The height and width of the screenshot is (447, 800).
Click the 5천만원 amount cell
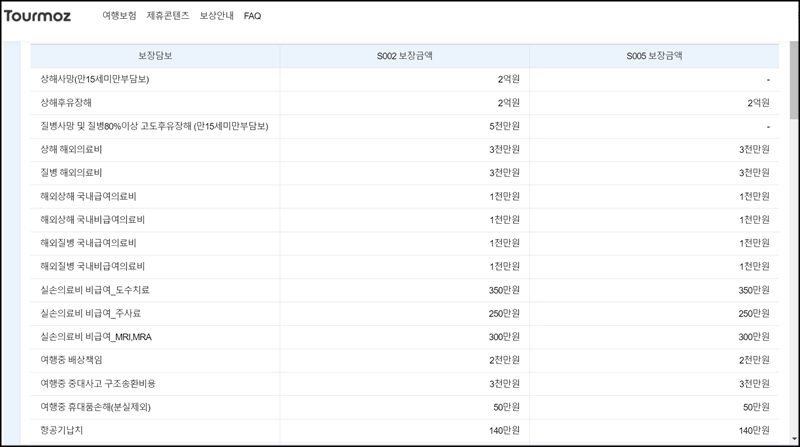[x=504, y=126]
